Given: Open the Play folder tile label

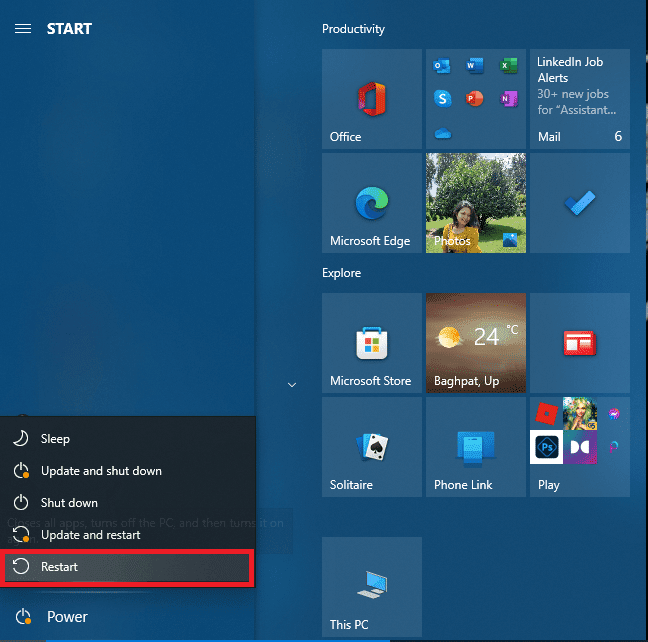Looking at the screenshot, I should 548,485.
